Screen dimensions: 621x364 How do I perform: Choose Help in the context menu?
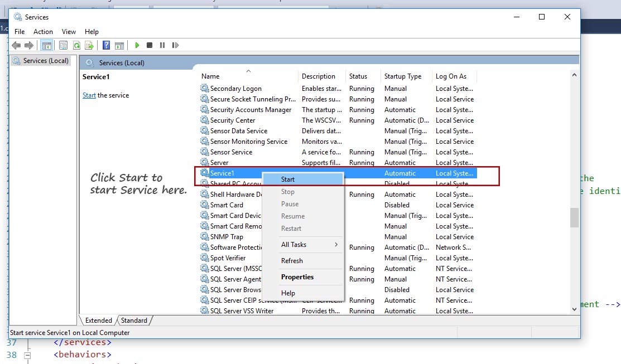(303, 293)
